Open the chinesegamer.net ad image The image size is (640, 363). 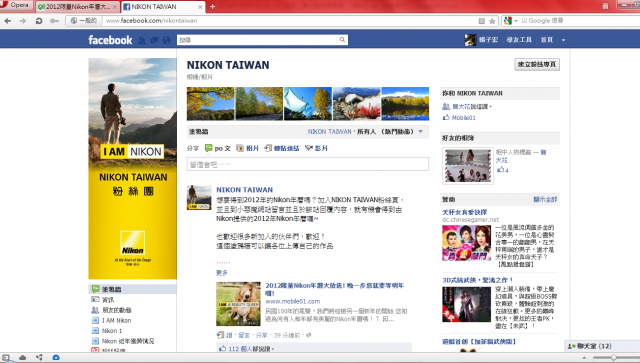coord(467,243)
